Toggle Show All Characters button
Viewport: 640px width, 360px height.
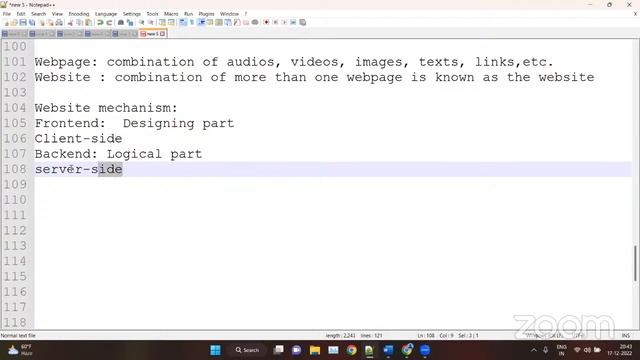coord(192,23)
